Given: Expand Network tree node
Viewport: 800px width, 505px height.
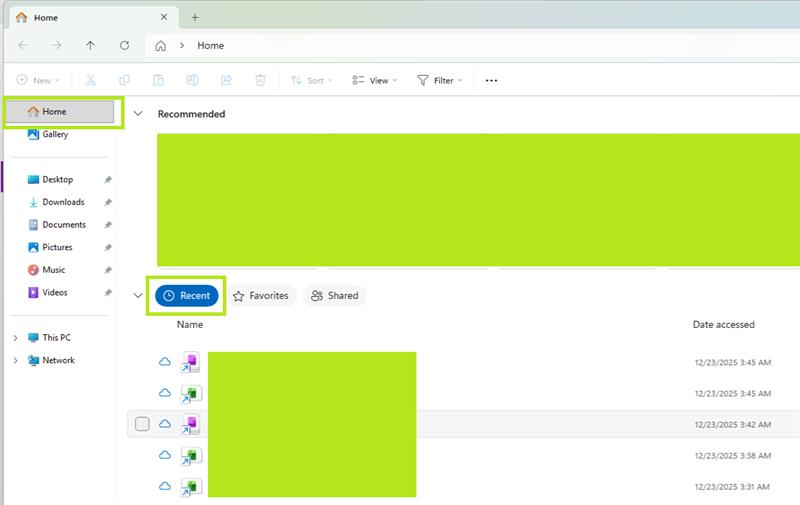Looking at the screenshot, I should (x=15, y=361).
